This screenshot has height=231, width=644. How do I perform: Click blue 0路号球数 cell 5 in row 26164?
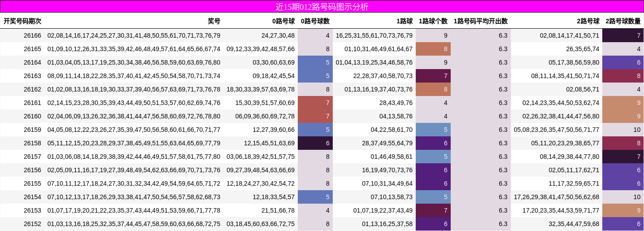(315, 62)
